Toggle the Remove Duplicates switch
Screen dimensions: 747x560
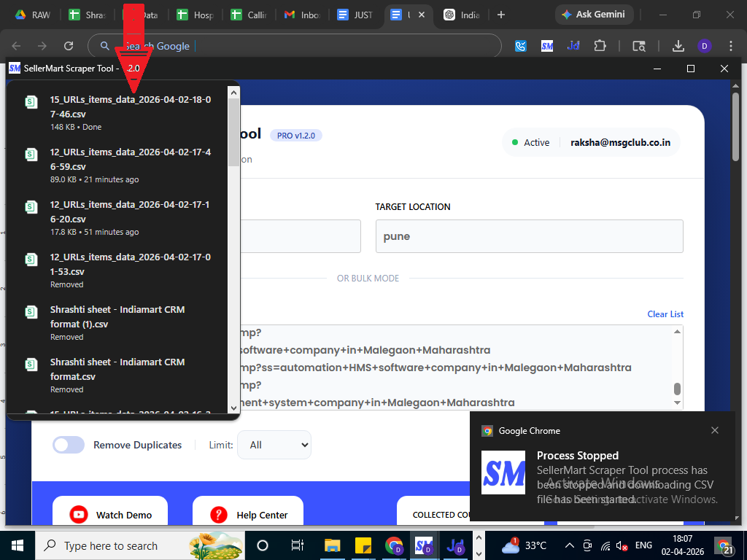pos(69,445)
